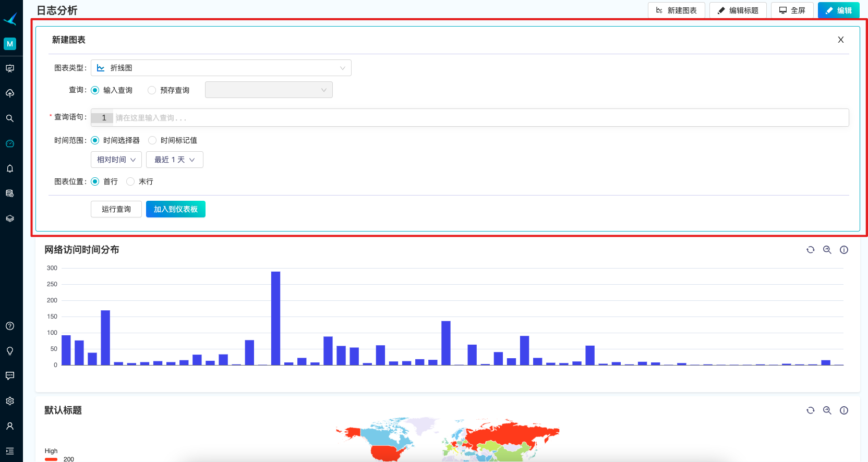The image size is (868, 462).
Task: Choose the 时间选择器 radio option
Action: coord(95,140)
